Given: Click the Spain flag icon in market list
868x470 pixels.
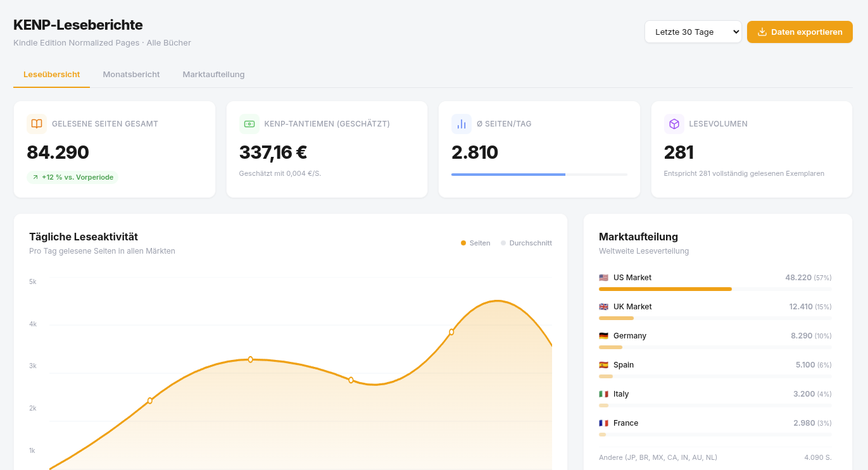Looking at the screenshot, I should [603, 365].
